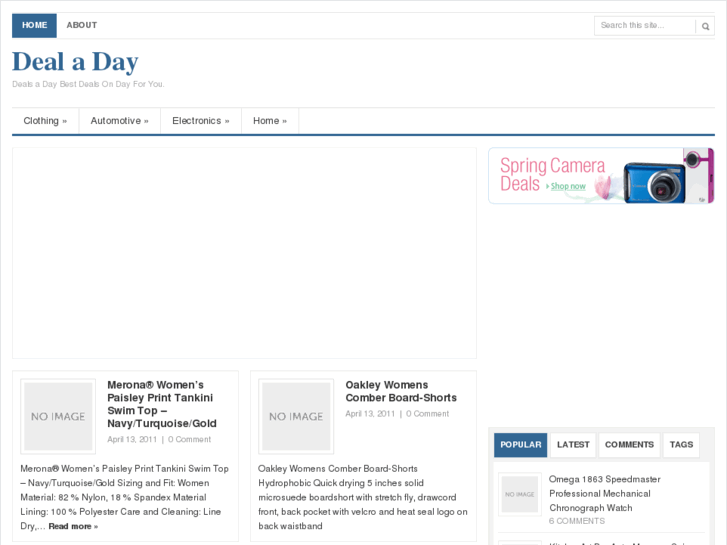Click Read more on the Merona post
The image size is (727, 545).
tap(73, 526)
